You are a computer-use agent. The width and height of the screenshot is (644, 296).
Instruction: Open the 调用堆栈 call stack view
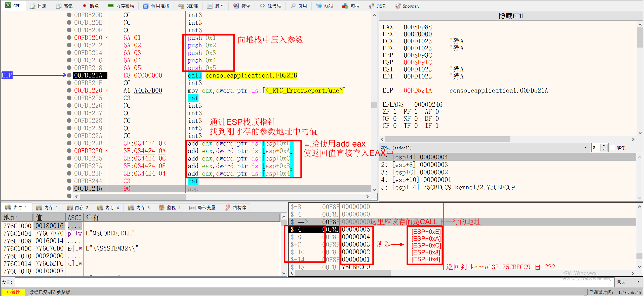(156, 6)
